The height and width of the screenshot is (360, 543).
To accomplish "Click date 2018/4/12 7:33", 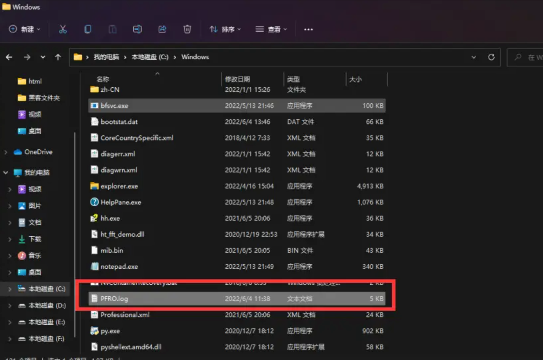I will pos(248,138).
